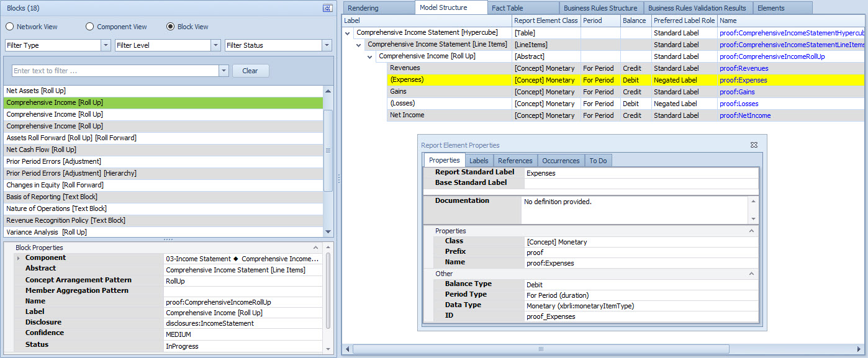Expand the Component property row arrow
This screenshot has width=868, height=358.
(18, 258)
